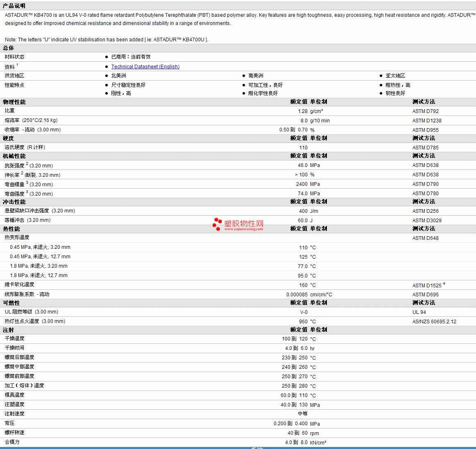Select 螺筒中部温度 range 240 到 260

(x=295, y=367)
